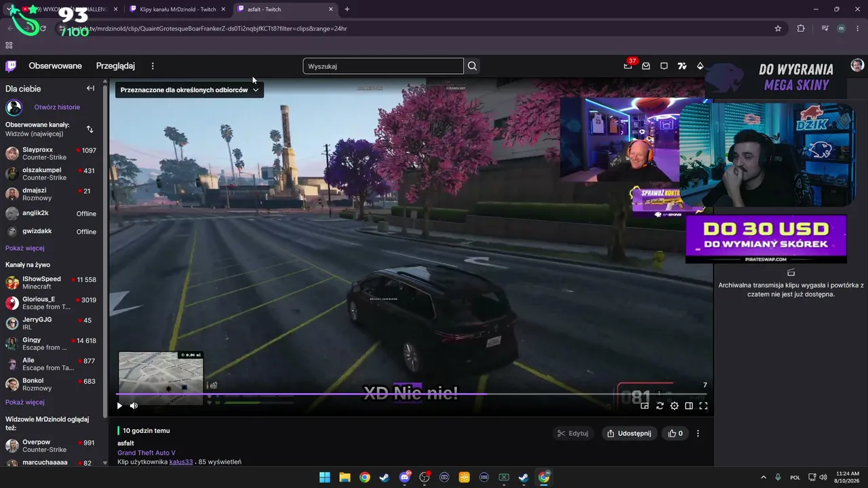Click Otwórz historie link
Screen dimensions: 868x488
tap(57, 107)
